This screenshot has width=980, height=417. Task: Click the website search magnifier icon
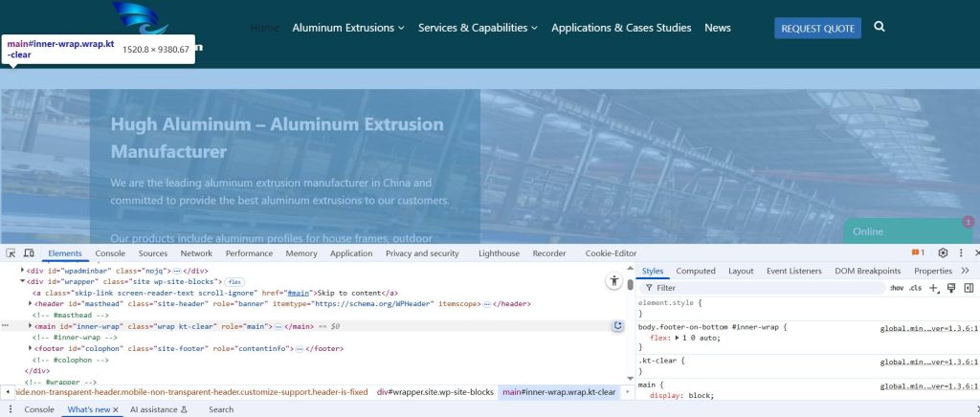[x=880, y=28]
